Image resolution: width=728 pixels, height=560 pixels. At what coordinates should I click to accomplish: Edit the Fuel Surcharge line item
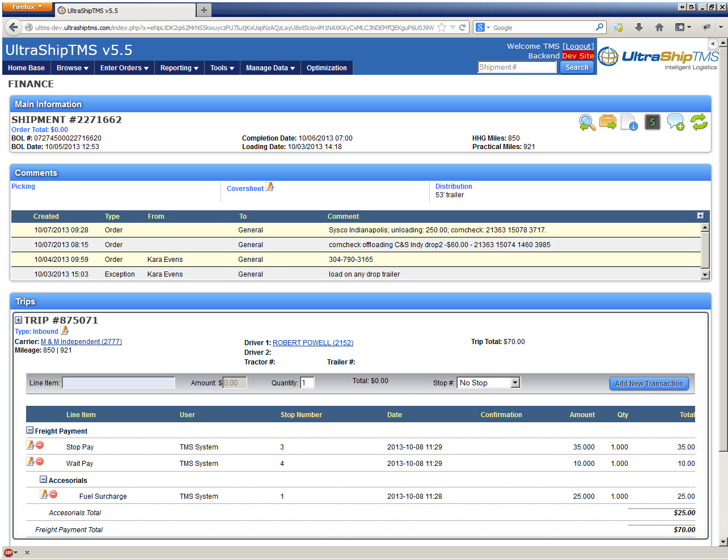tap(44, 494)
